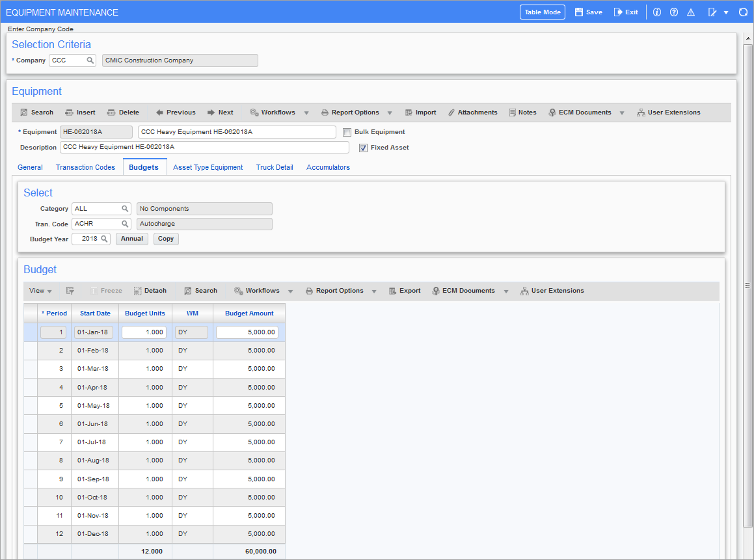Click Export in the Budget toolbar
754x560 pixels.
pyautogui.click(x=405, y=291)
